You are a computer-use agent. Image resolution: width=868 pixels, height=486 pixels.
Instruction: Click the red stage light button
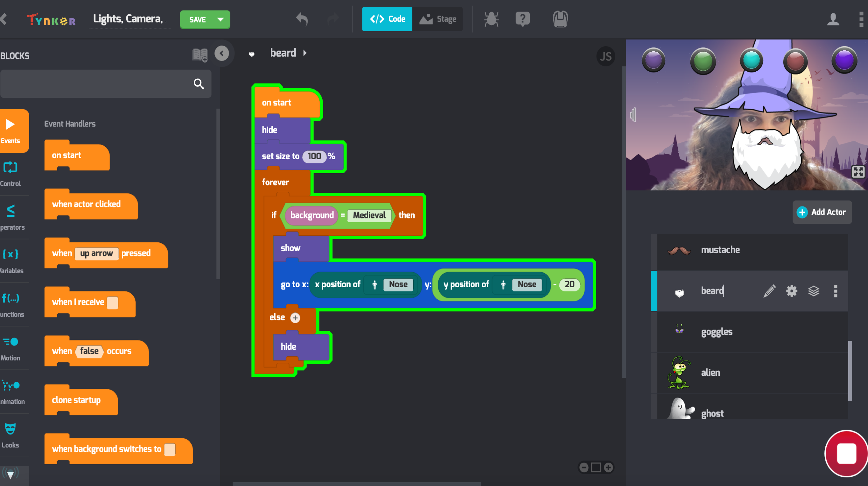(x=795, y=61)
